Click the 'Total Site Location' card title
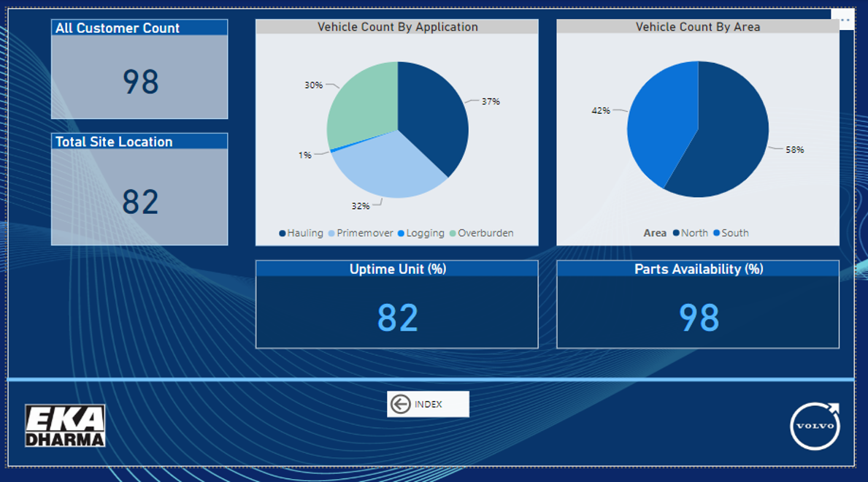868x482 pixels. point(114,142)
